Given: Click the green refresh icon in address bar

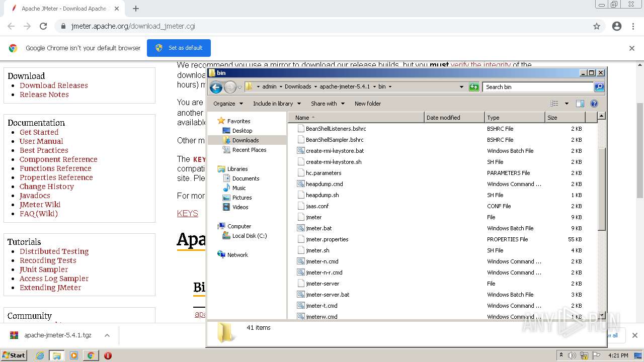Looking at the screenshot, I should 473,87.
